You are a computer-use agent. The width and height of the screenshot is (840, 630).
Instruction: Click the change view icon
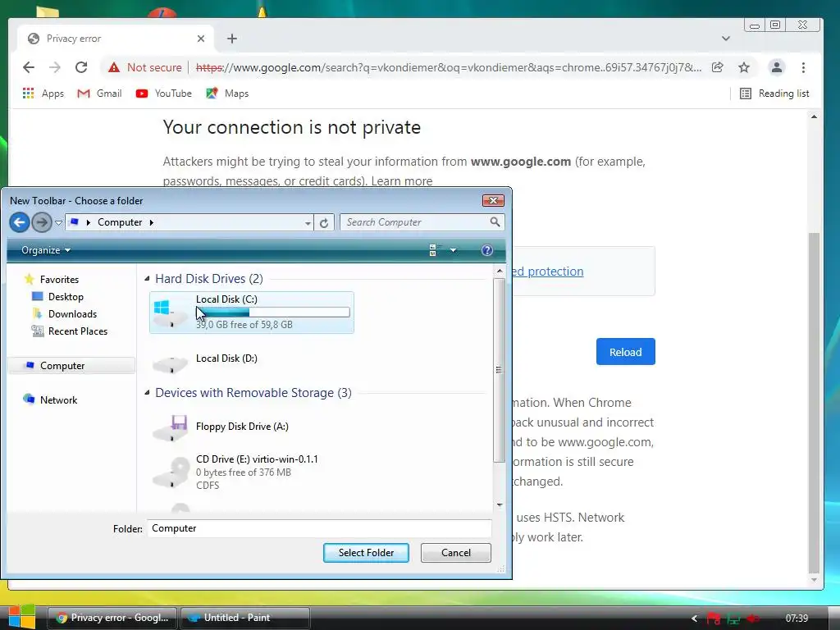click(435, 250)
